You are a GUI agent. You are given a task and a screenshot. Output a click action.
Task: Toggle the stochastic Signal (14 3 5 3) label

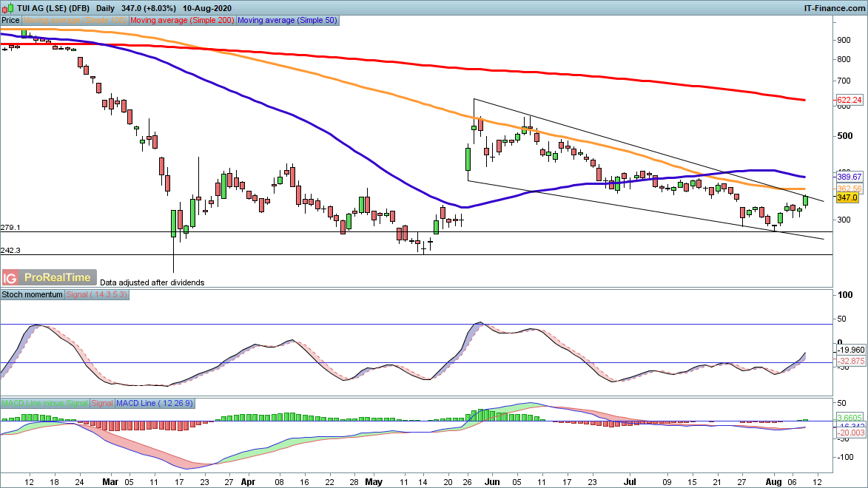pos(98,294)
